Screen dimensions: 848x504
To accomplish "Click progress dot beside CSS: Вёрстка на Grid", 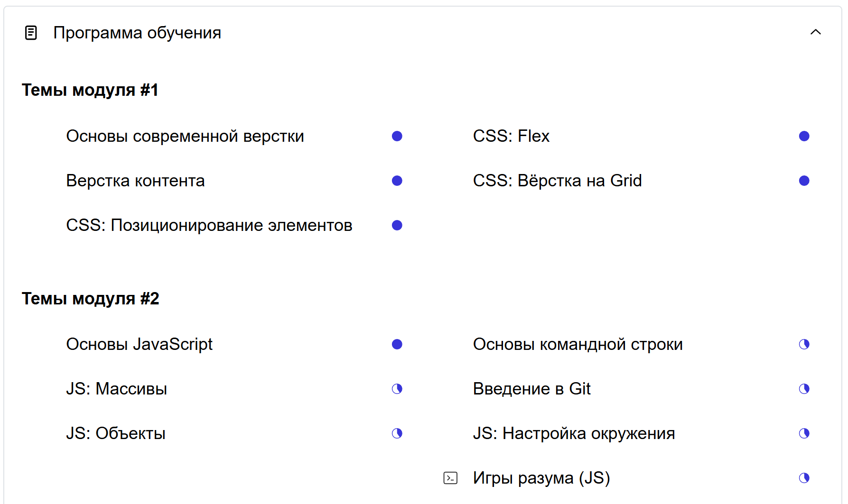I will pos(804,181).
